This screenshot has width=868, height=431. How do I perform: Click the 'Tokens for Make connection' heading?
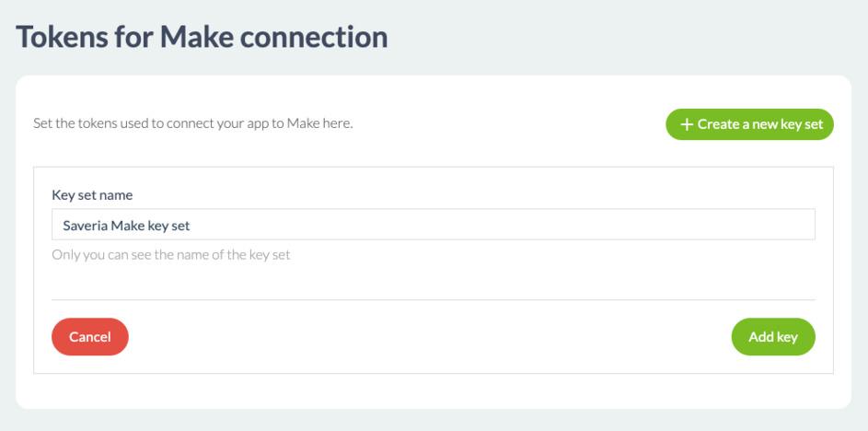[203, 38]
